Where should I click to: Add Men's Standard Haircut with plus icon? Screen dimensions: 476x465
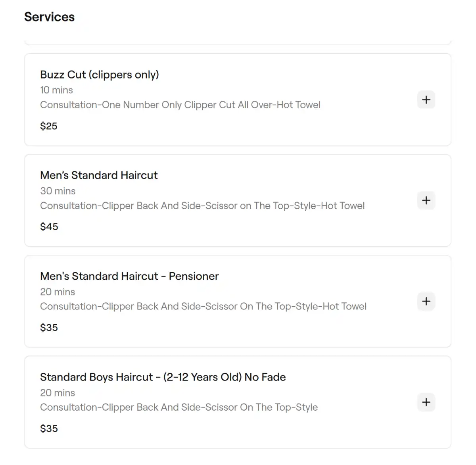click(x=426, y=200)
